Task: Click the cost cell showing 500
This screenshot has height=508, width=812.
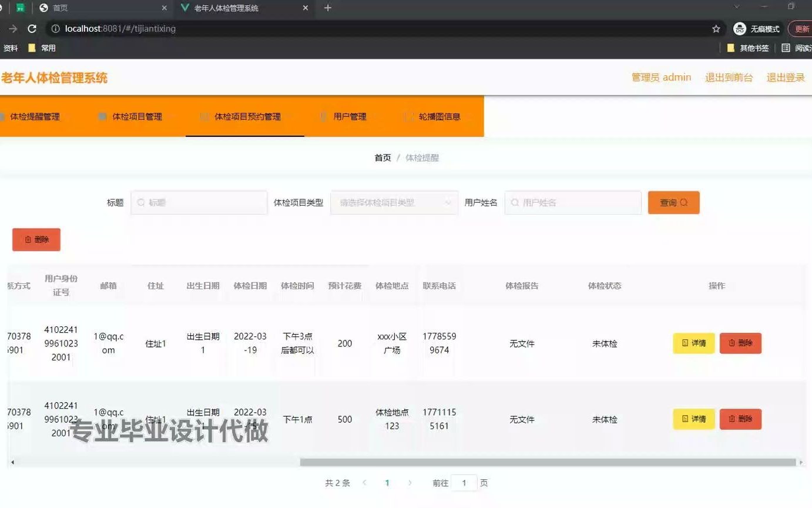Action: click(x=345, y=419)
